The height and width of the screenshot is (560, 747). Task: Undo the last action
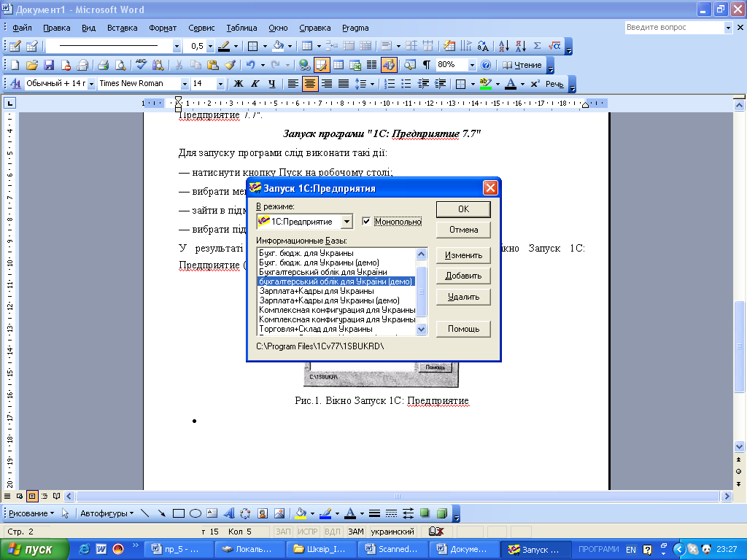251,65
